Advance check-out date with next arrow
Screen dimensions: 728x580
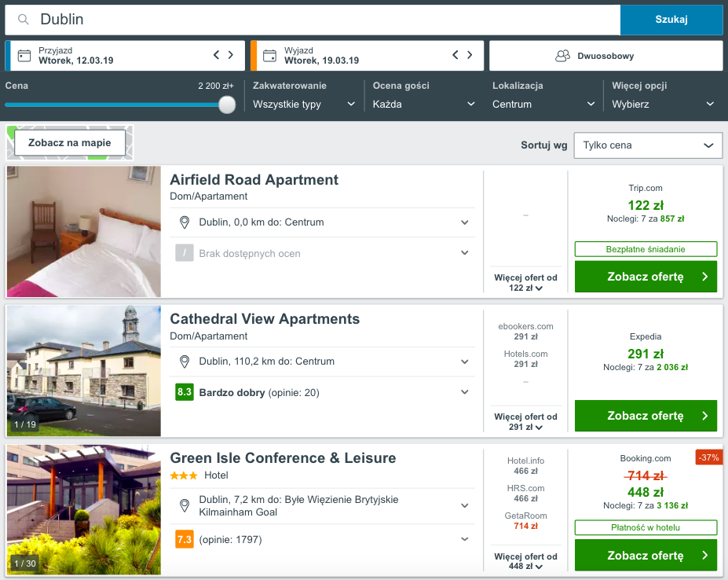(x=470, y=55)
